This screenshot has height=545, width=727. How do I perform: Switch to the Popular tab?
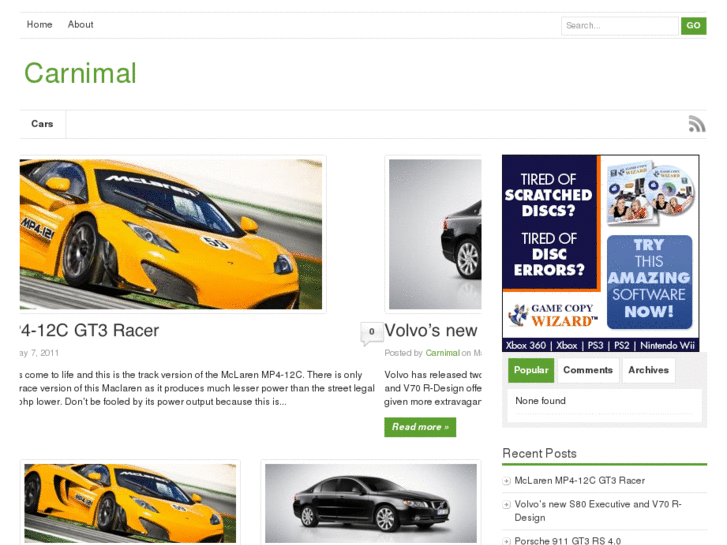point(531,370)
